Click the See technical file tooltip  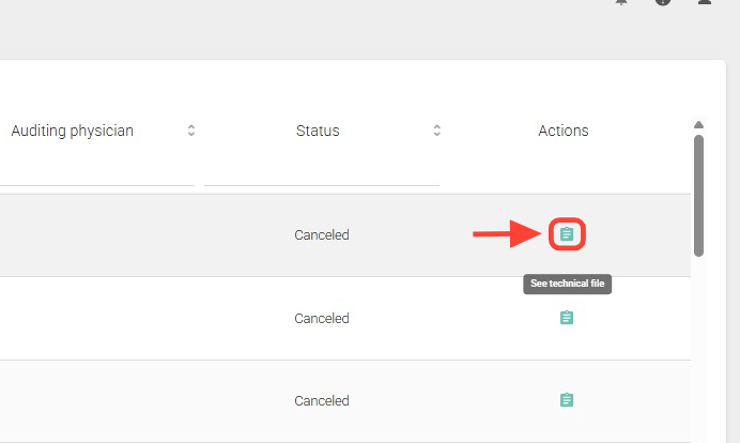click(x=567, y=284)
